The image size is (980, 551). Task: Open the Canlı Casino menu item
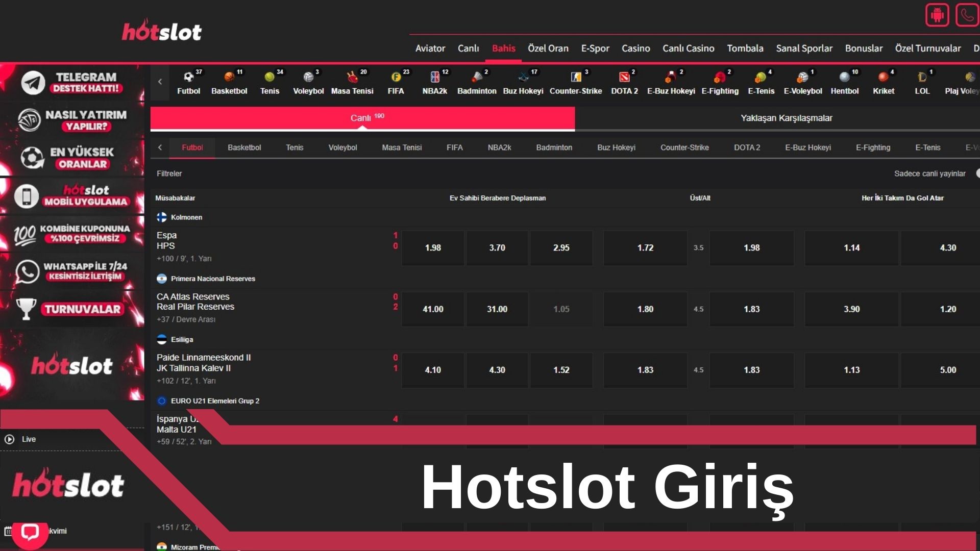(x=688, y=48)
